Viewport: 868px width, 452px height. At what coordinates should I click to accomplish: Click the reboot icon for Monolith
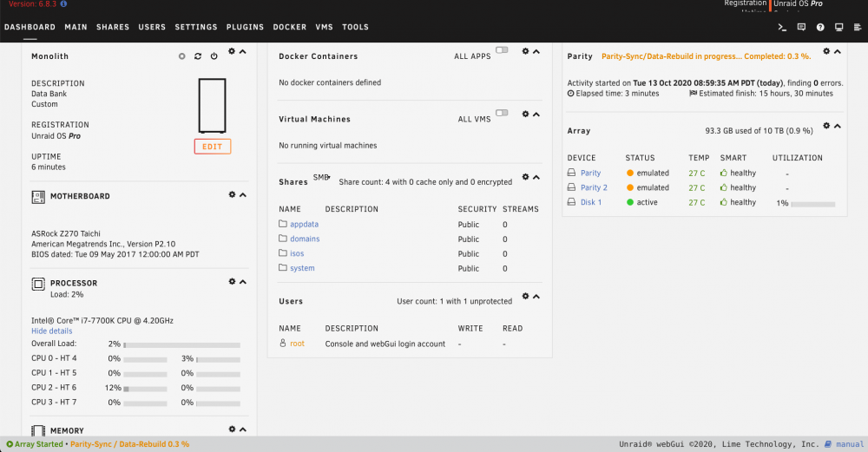point(198,56)
